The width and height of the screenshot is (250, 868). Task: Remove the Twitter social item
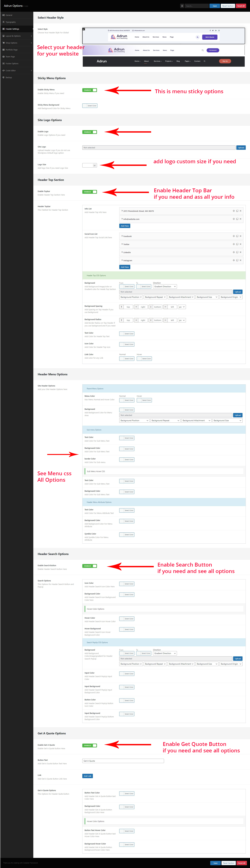pyautogui.click(x=241, y=244)
